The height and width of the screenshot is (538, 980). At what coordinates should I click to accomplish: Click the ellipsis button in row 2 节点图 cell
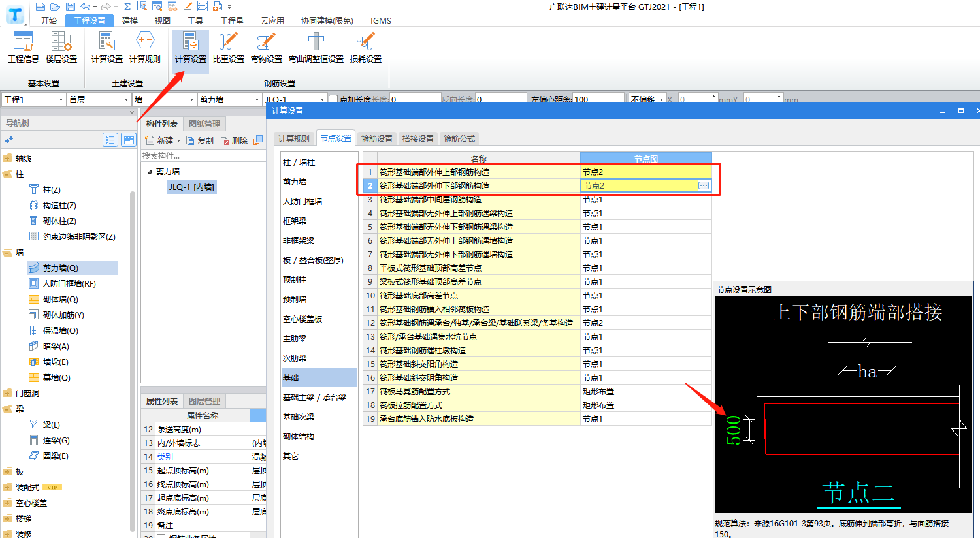click(704, 186)
